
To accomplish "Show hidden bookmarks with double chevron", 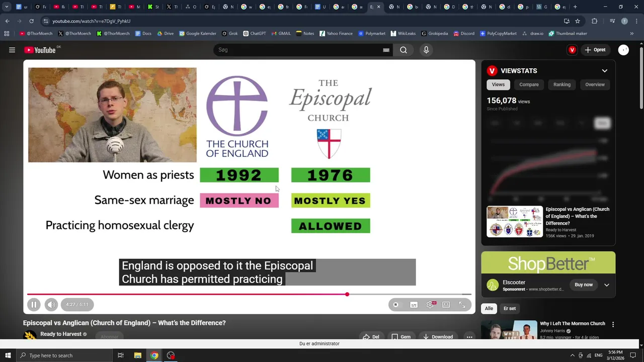I will coord(632,34).
